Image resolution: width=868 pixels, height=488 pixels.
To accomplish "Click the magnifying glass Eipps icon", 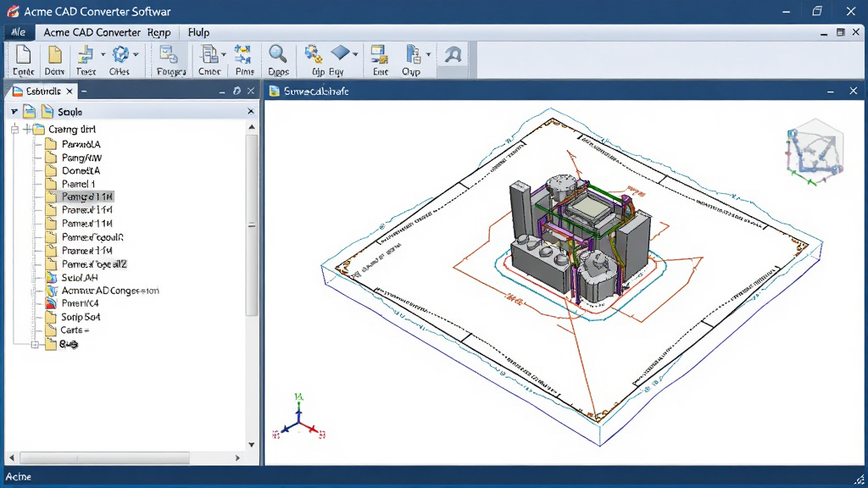I will 277,54.
